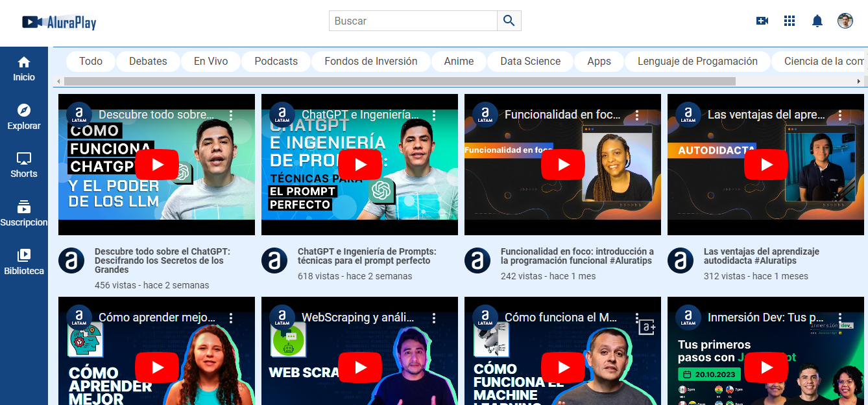Select the En Vivo category chip
The width and height of the screenshot is (868, 405).
point(211,61)
